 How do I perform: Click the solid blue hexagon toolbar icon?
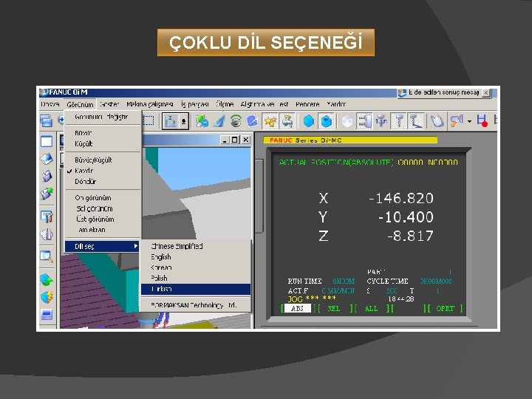click(308, 121)
